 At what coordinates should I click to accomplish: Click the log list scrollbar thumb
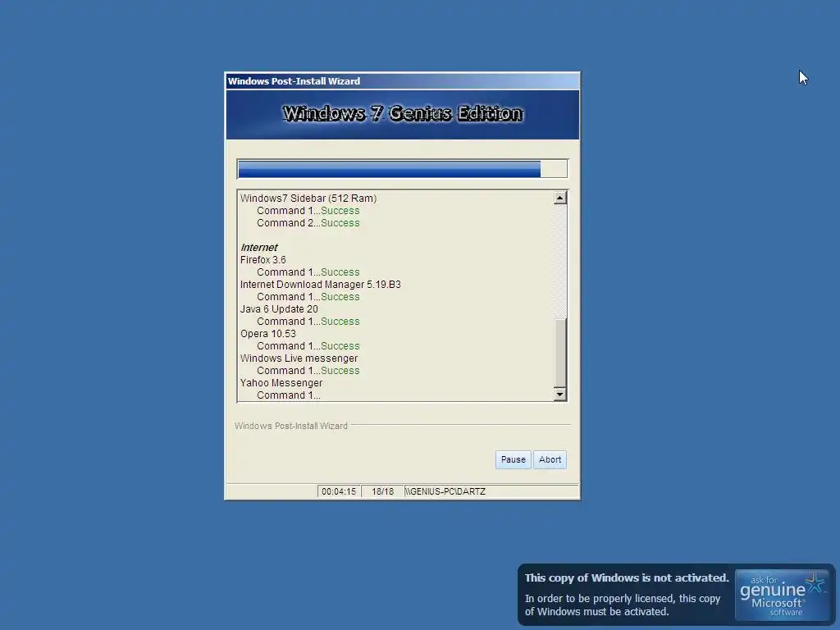click(559, 353)
